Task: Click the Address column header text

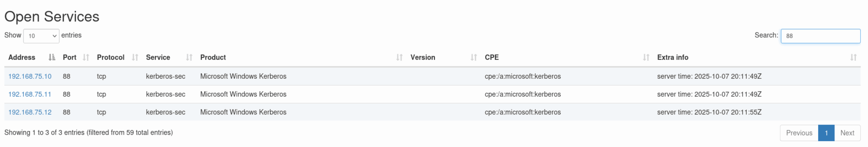Action: [x=22, y=57]
